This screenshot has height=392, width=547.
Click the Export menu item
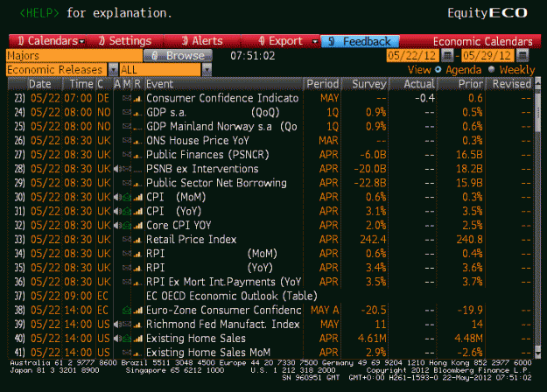(x=280, y=41)
